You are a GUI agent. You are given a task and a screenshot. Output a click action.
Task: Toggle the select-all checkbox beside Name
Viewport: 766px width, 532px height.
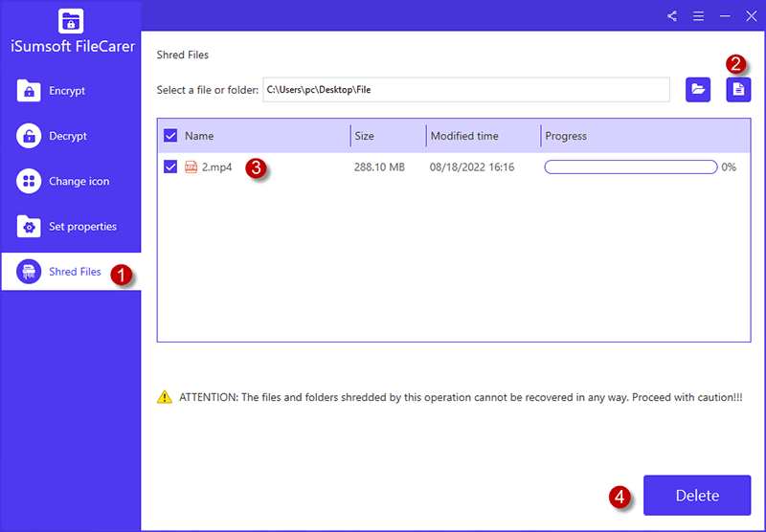tap(170, 135)
